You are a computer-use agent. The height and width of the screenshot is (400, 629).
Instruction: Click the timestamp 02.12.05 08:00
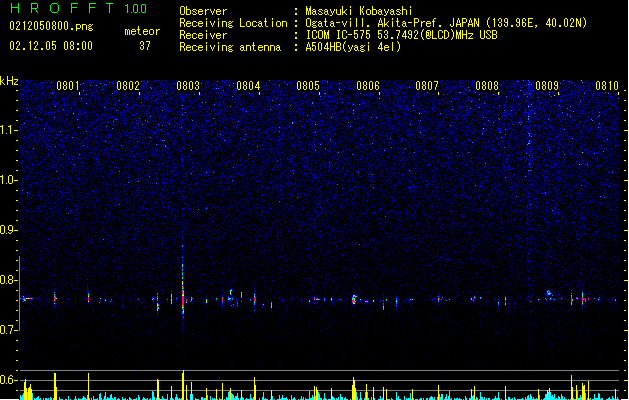51,46
